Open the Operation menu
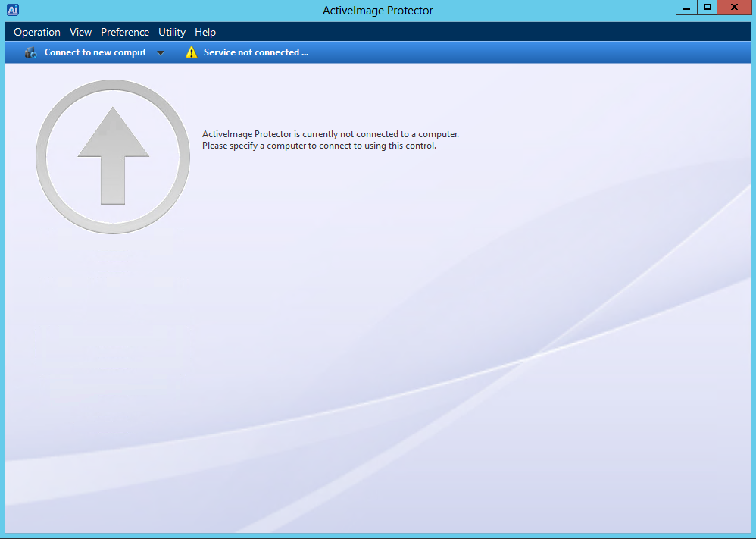This screenshot has width=756, height=539. pos(37,32)
